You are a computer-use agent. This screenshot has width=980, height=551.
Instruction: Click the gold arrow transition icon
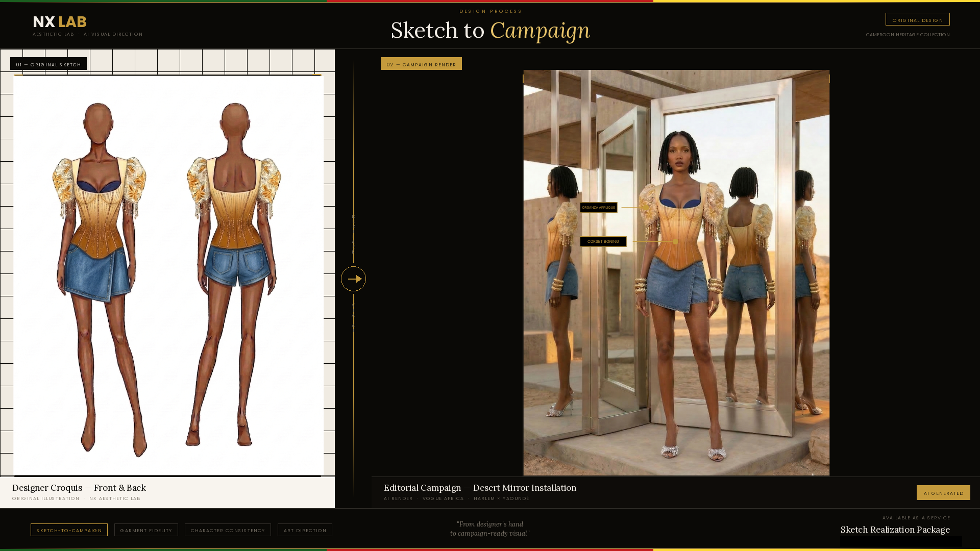tap(354, 279)
